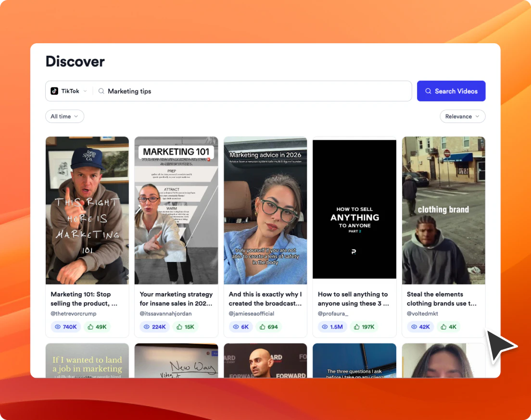Click the Discover page heading
531x420 pixels.
(x=75, y=62)
